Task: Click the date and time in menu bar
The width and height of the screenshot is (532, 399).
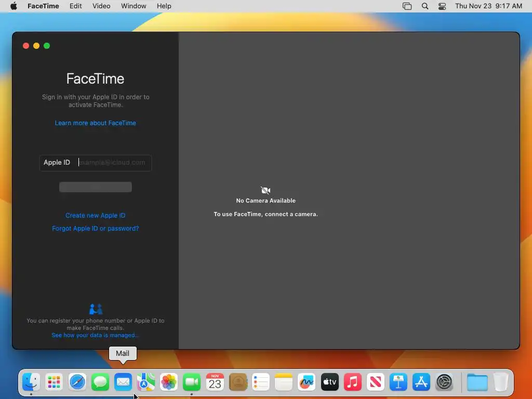Action: point(488,6)
